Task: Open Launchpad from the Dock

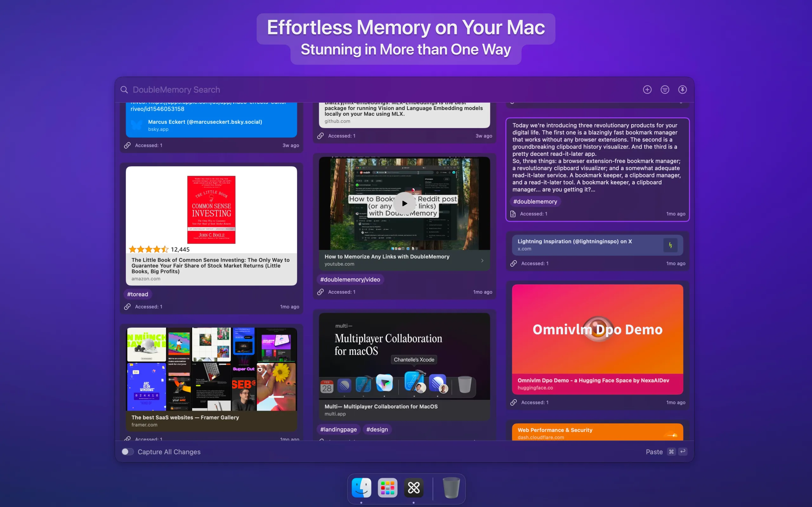Action: (x=388, y=488)
